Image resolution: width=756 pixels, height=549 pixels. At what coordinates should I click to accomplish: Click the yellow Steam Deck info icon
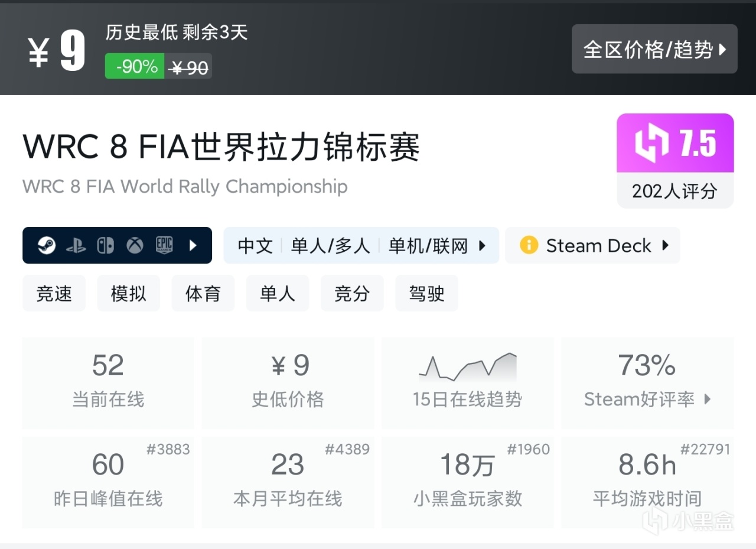[529, 245]
